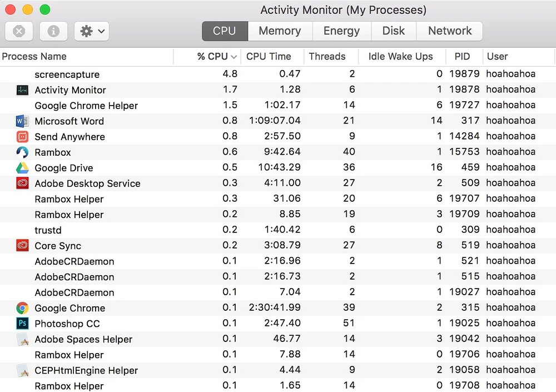This screenshot has height=392, width=556.
Task: Open the Network tab
Action: 449,31
